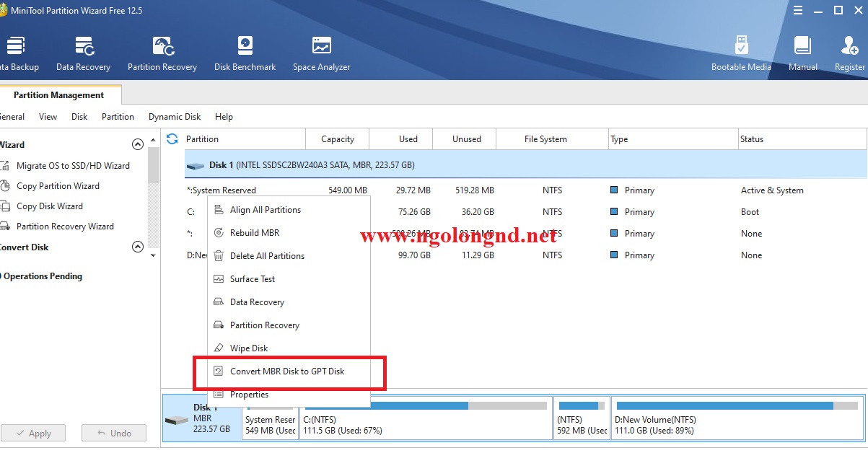The width and height of the screenshot is (868, 453).
Task: Collapse the Wizard section chevron
Action: pyautogui.click(x=138, y=145)
